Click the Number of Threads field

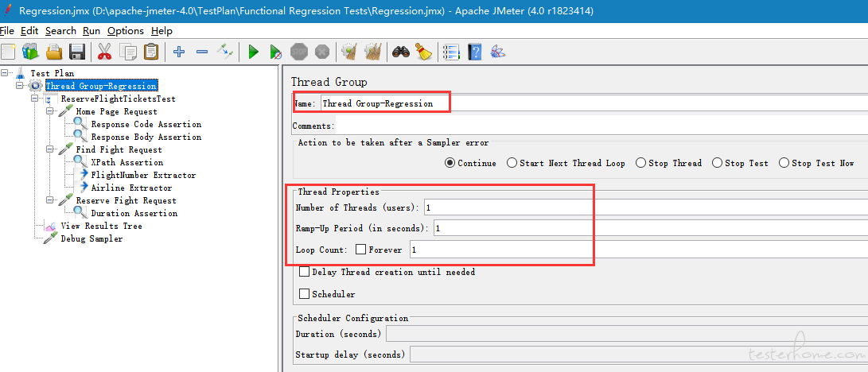click(x=646, y=207)
